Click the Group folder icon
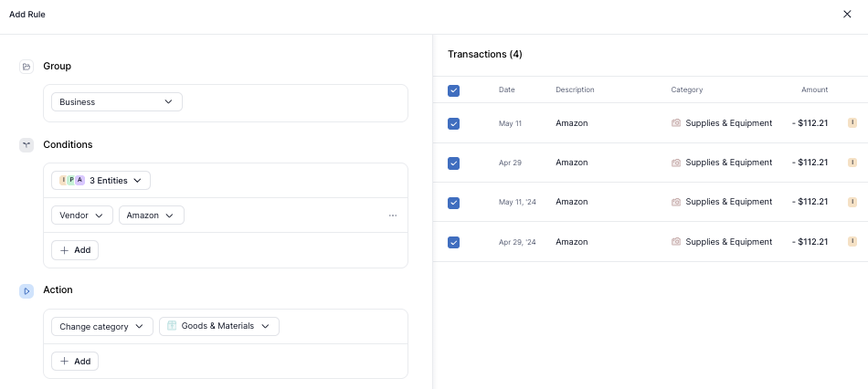This screenshot has width=868, height=389. pos(26,67)
